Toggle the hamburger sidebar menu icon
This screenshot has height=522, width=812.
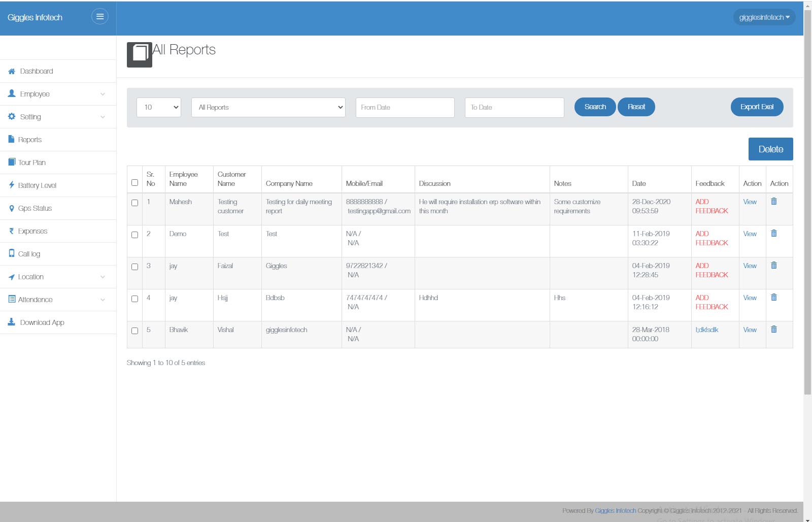click(x=100, y=17)
